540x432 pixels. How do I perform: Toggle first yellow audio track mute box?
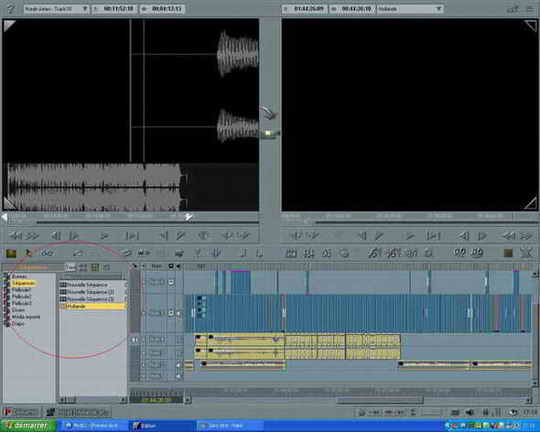pyautogui.click(x=179, y=340)
